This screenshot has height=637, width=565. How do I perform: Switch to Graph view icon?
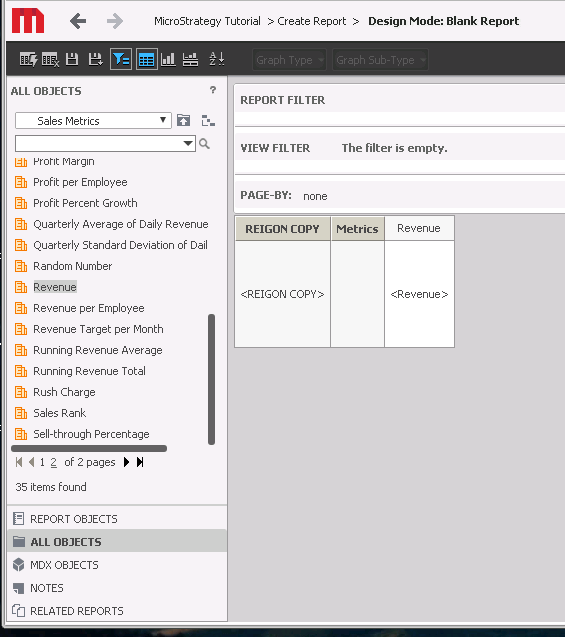click(x=168, y=60)
